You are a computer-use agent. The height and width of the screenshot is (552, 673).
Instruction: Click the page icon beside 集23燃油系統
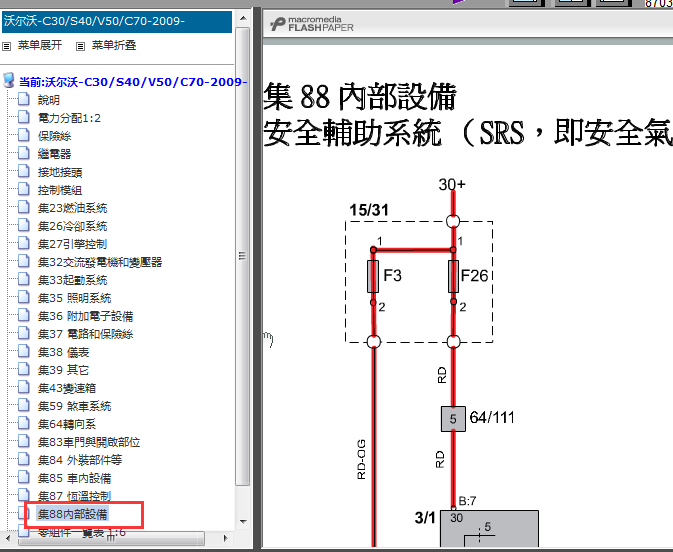(24, 207)
